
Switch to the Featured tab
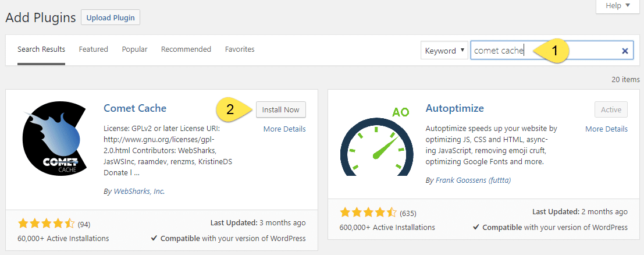click(x=93, y=49)
